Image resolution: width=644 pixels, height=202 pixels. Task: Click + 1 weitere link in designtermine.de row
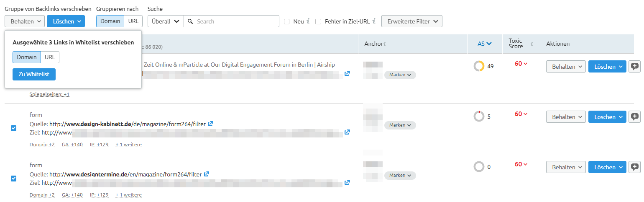click(128, 195)
